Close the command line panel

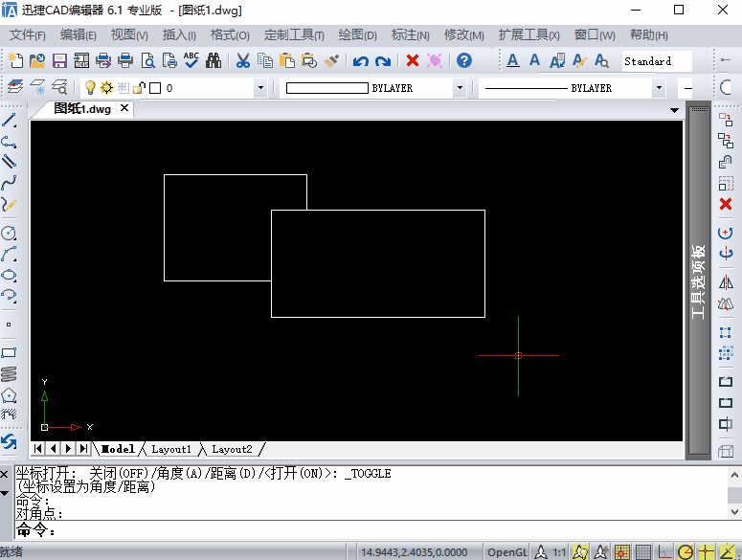[4, 474]
